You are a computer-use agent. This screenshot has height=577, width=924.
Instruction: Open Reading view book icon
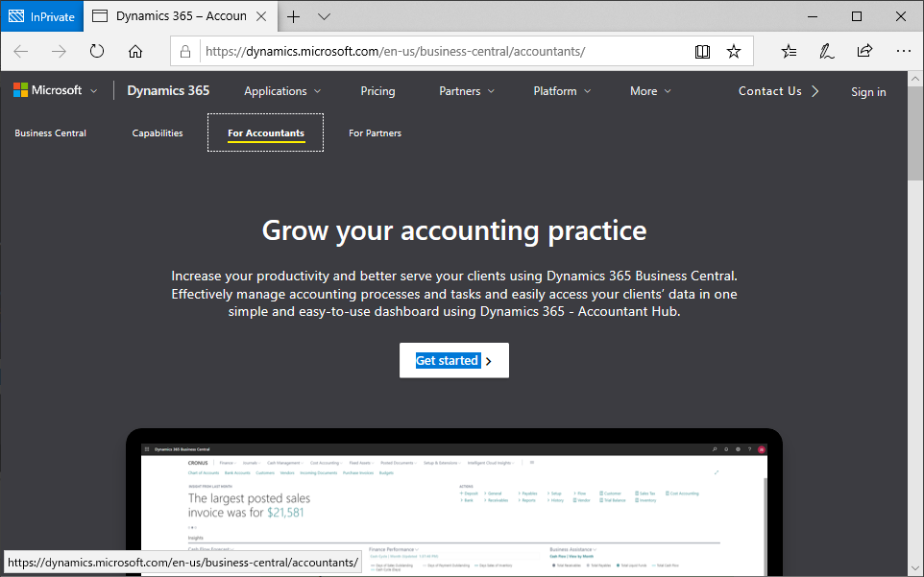(x=702, y=52)
